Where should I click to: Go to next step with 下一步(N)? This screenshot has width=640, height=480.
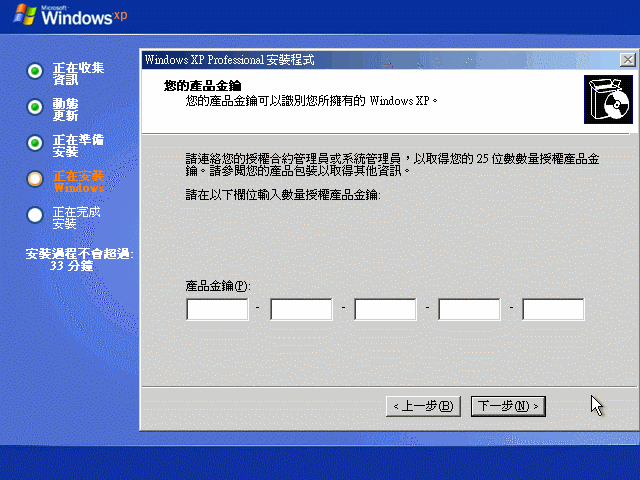(x=508, y=406)
